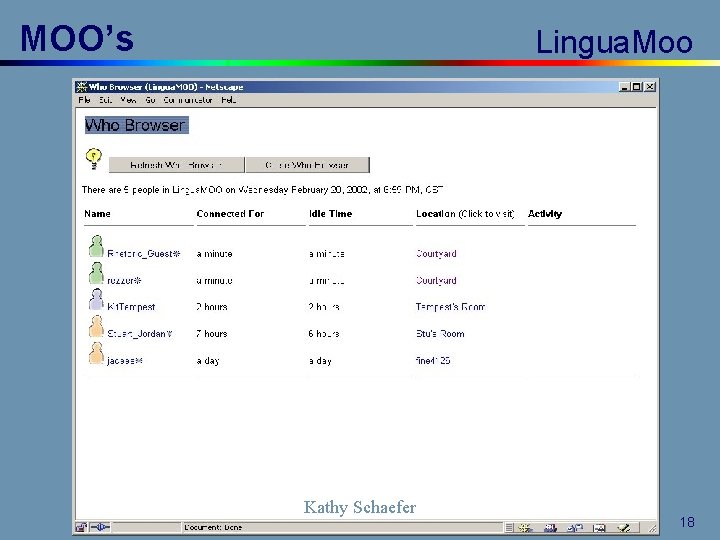The height and width of the screenshot is (540, 720).
Task: Open the File menu
Action: coord(84,100)
